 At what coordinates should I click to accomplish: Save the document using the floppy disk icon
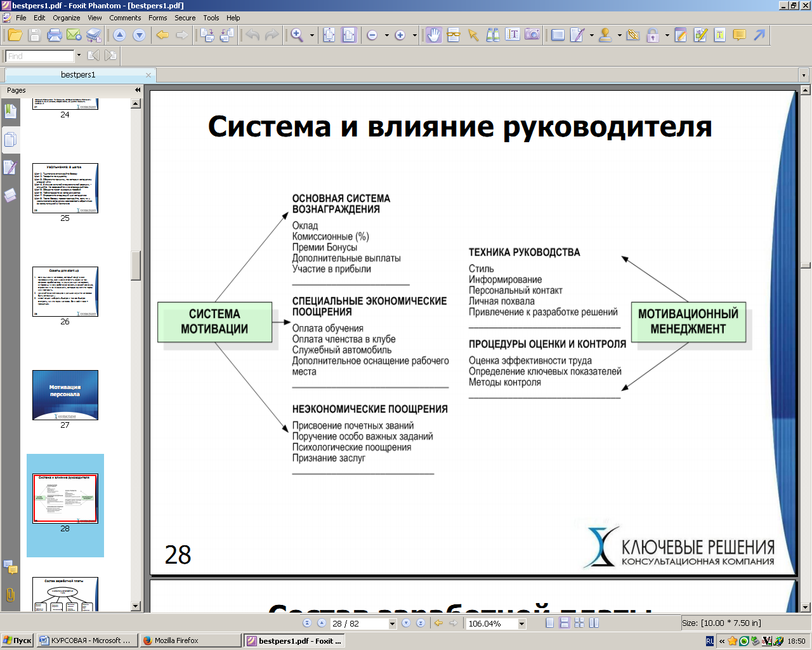tap(35, 36)
